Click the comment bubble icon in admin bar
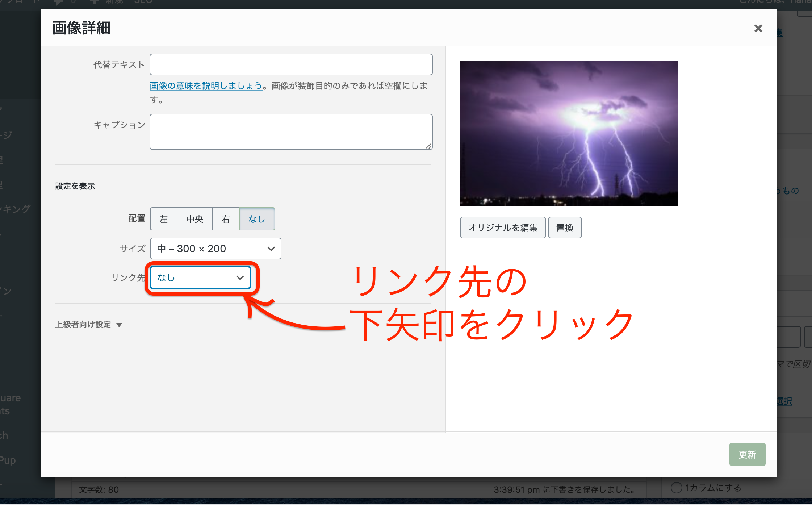Viewport: 812px width, 505px height. pyautogui.click(x=58, y=2)
